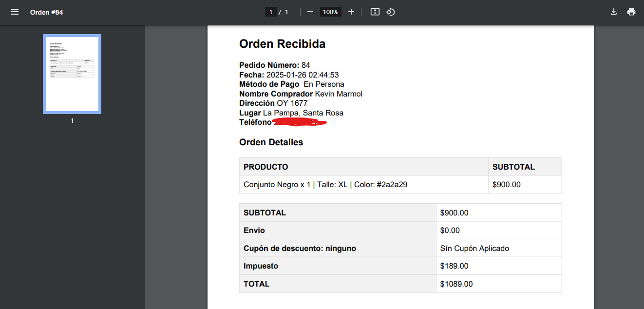Print the order document

coord(631,12)
